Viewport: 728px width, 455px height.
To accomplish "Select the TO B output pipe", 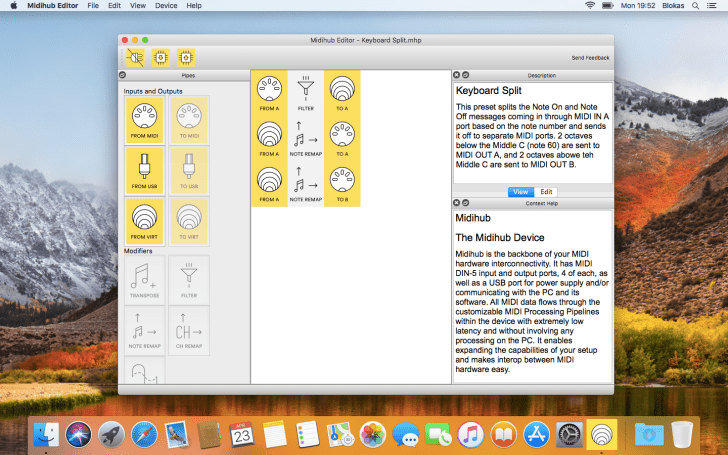I will [x=342, y=184].
